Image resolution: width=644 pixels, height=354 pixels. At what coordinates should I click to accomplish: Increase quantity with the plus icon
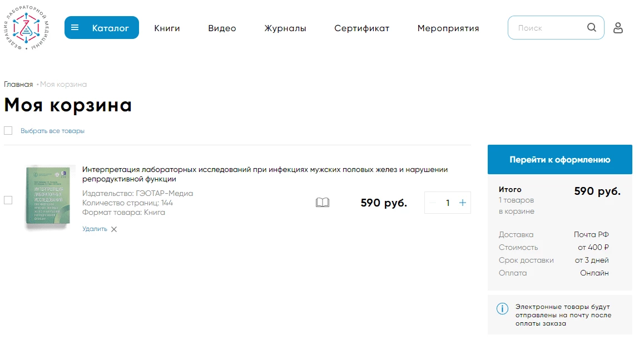click(463, 203)
